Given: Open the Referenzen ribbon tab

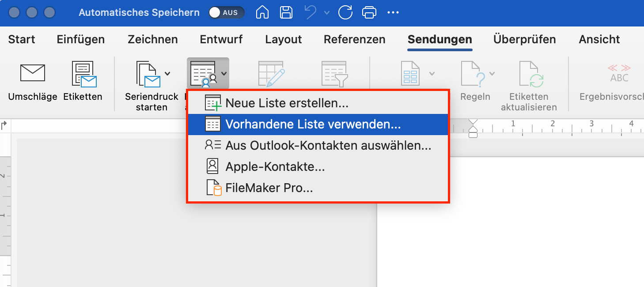Looking at the screenshot, I should 354,39.
